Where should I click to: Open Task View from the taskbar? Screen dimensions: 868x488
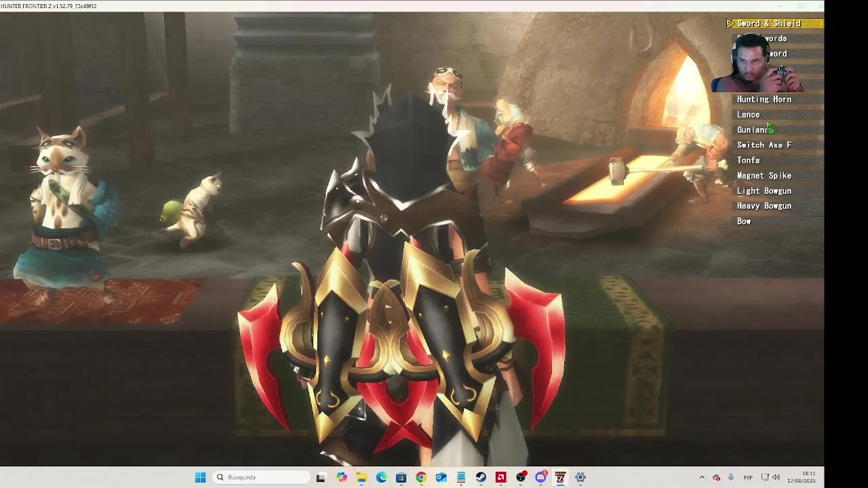click(x=321, y=477)
